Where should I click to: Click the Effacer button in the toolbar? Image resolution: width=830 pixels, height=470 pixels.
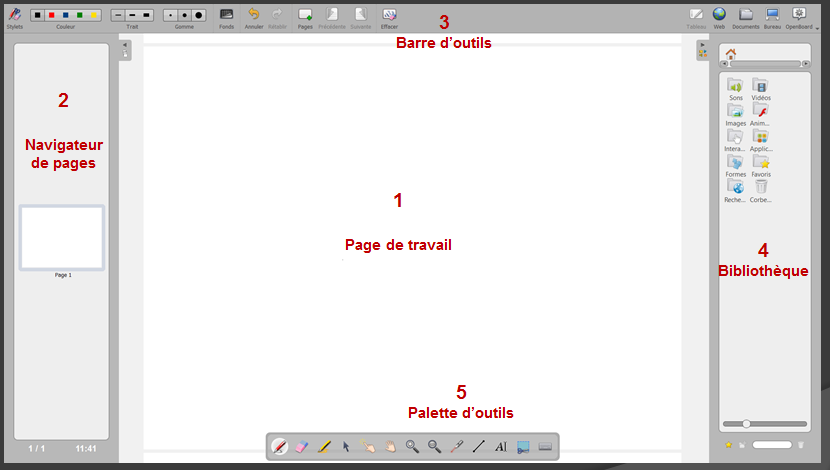coord(389,16)
